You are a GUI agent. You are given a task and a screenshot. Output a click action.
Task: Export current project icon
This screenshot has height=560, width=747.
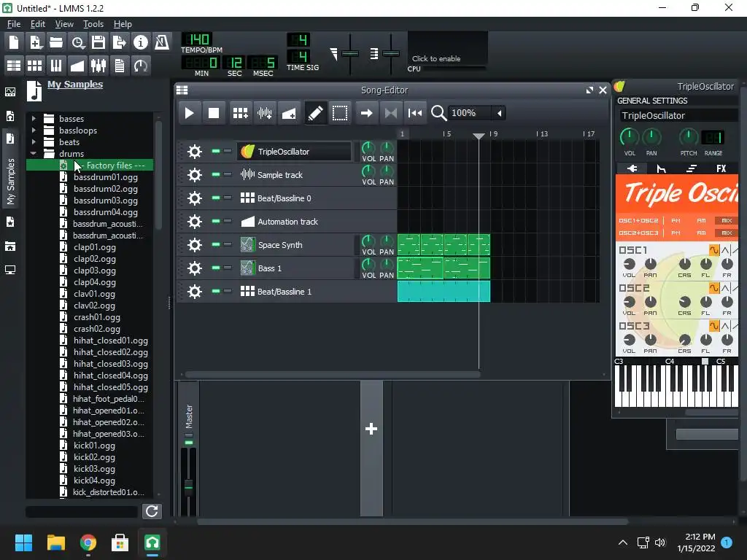click(119, 43)
